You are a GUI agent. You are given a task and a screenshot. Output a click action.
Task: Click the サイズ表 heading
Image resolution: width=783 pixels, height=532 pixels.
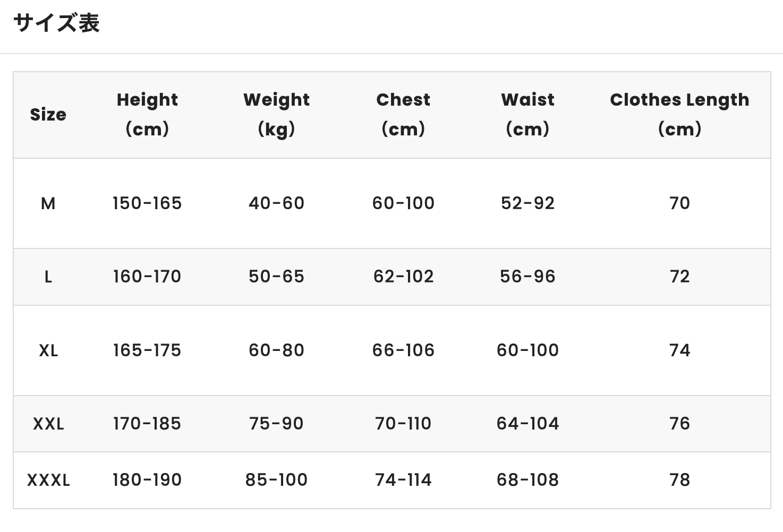click(56, 23)
